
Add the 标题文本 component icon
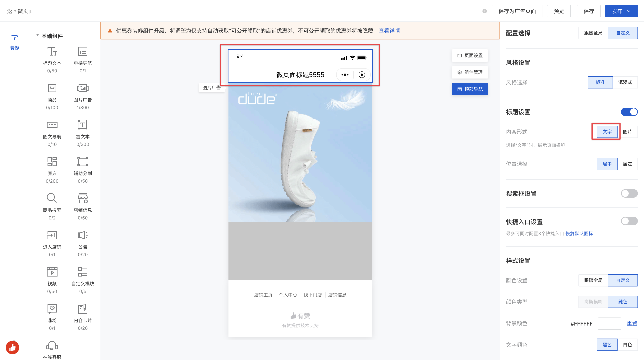click(52, 52)
